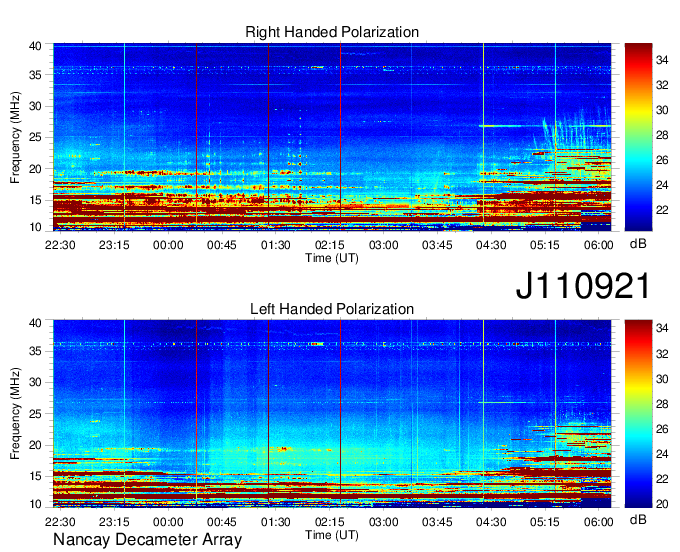This screenshot has height=552, width=680.
Task: Click the 06:00 time tick under Right Handed plot
Action: pyautogui.click(x=598, y=245)
